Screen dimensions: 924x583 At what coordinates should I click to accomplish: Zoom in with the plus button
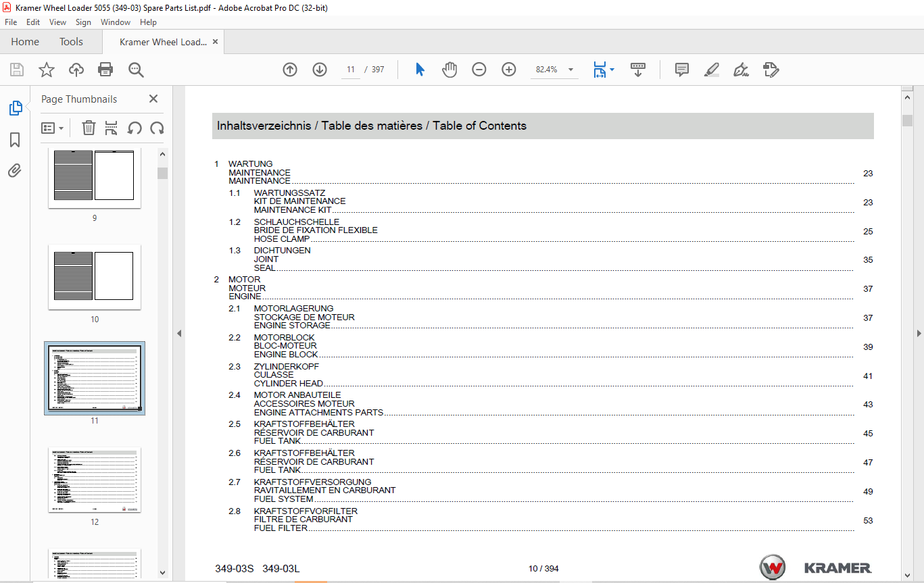[x=509, y=70]
